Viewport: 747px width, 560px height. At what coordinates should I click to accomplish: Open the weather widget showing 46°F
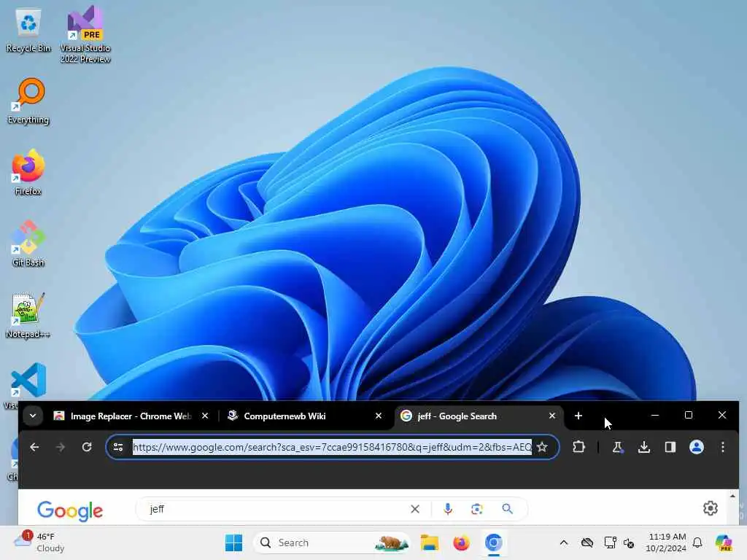point(39,542)
